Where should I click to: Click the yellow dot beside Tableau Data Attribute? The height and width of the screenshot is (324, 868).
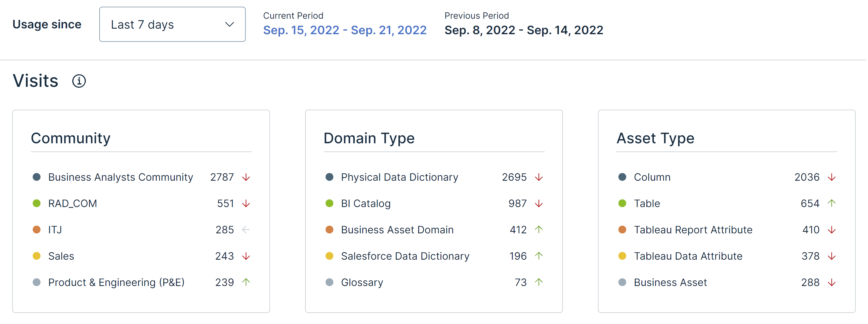[x=622, y=256]
